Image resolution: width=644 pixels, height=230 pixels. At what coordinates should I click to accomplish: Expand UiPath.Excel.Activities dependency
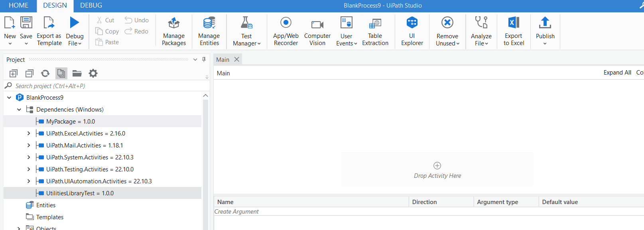pyautogui.click(x=29, y=133)
